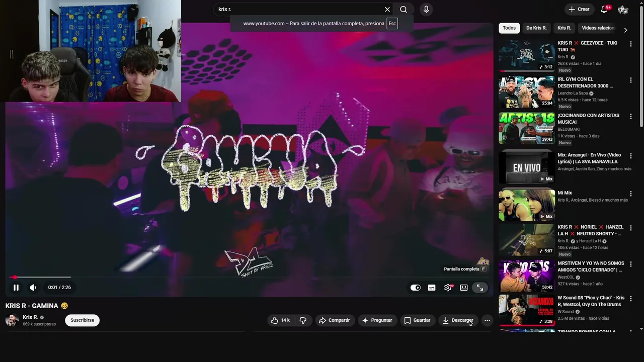Open options for KRIS R NORIEL video
This screenshot has width=644, height=362.
(630, 228)
